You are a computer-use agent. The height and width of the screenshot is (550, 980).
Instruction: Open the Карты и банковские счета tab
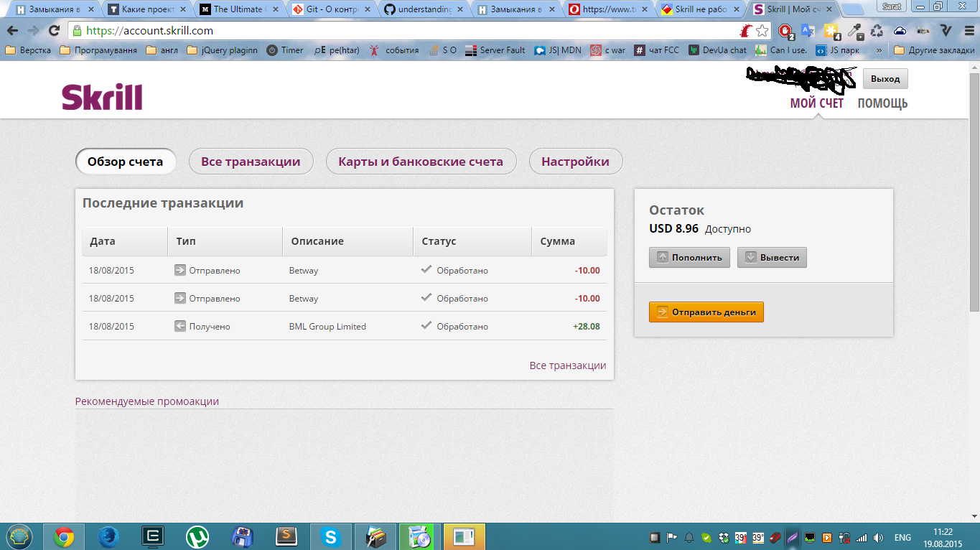click(421, 162)
